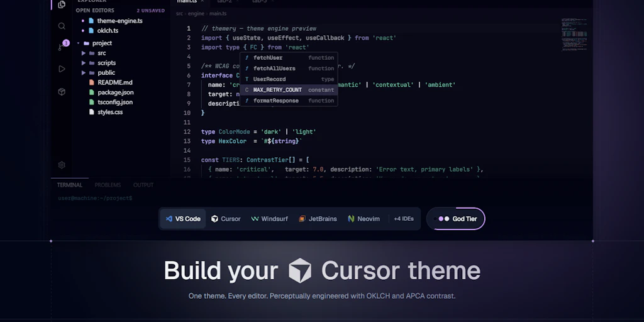Image resolution: width=644 pixels, height=322 pixels.
Task: Choose UserRecord from autocomplete list
Action: point(289,79)
